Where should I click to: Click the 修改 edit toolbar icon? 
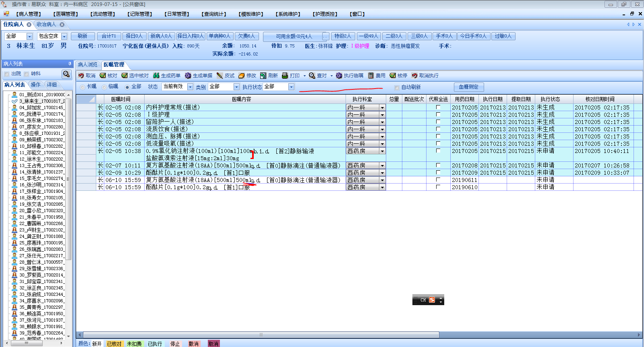pyautogui.click(x=242, y=76)
